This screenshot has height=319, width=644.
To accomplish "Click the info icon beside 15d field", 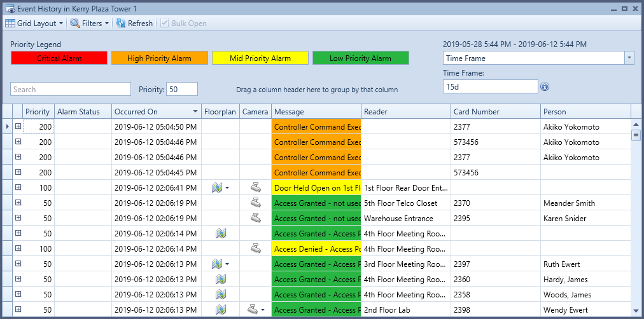I will click(x=545, y=86).
